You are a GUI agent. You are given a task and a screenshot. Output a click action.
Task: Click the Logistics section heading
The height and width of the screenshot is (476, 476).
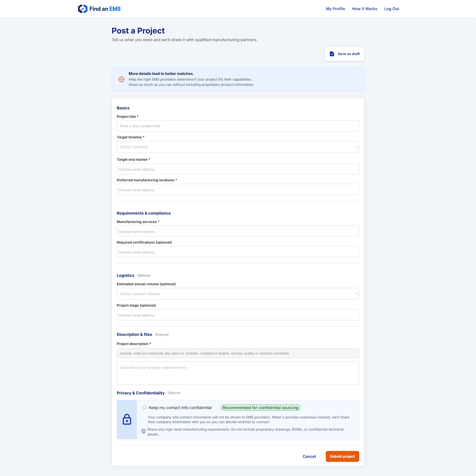[x=125, y=276]
